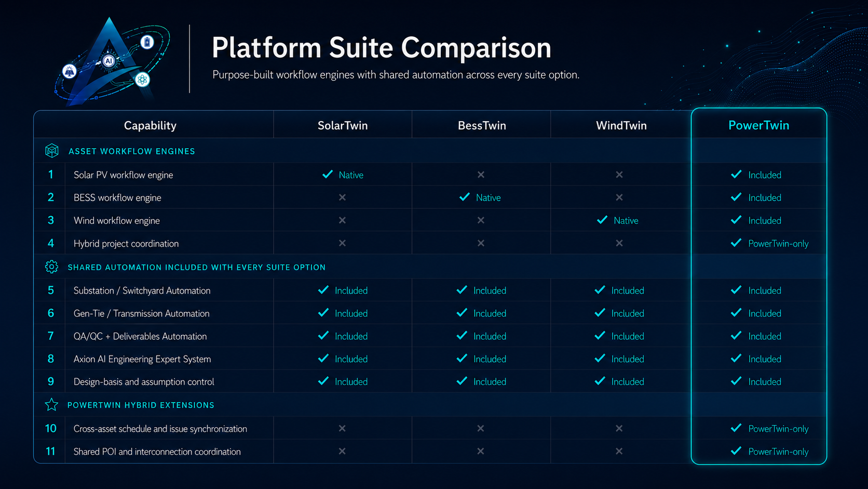Image resolution: width=868 pixels, height=489 pixels.
Task: Click the battery icon on logo orbit
Action: coord(147,42)
